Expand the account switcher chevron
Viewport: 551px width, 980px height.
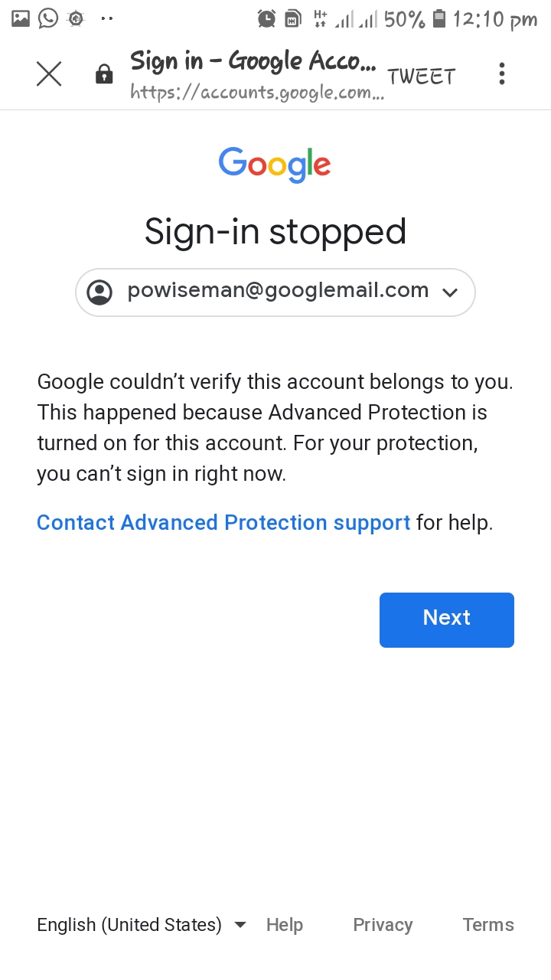click(x=450, y=292)
